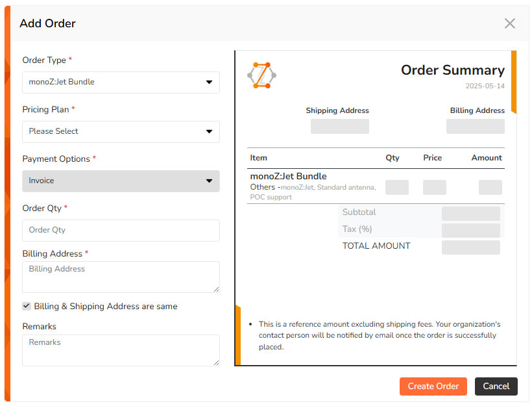Screen dimensions: 532x404
Task: Click the Item column header
Action: click(x=258, y=158)
